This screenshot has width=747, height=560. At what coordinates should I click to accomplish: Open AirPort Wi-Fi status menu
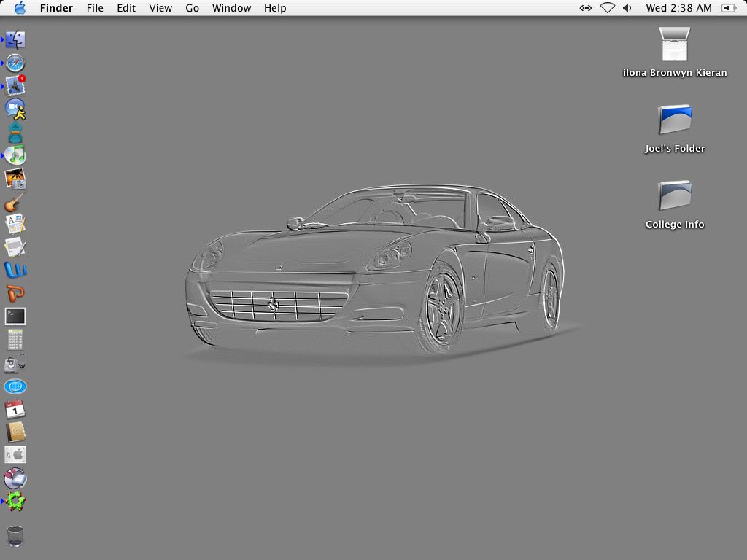point(608,8)
